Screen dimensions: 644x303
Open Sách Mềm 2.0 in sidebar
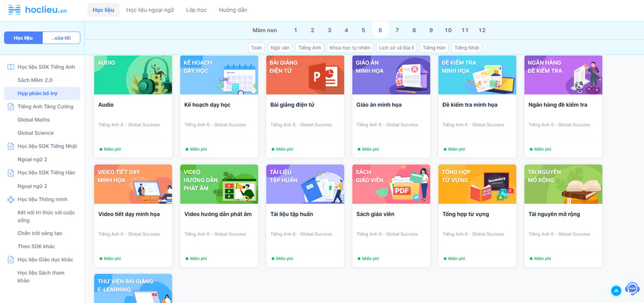35,80
